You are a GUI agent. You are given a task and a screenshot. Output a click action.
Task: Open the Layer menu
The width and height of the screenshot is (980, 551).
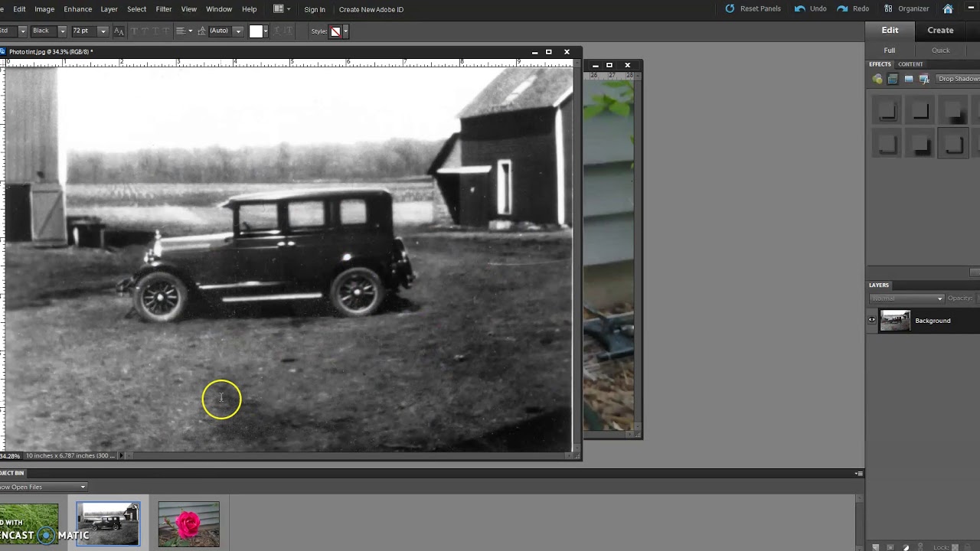[109, 9]
